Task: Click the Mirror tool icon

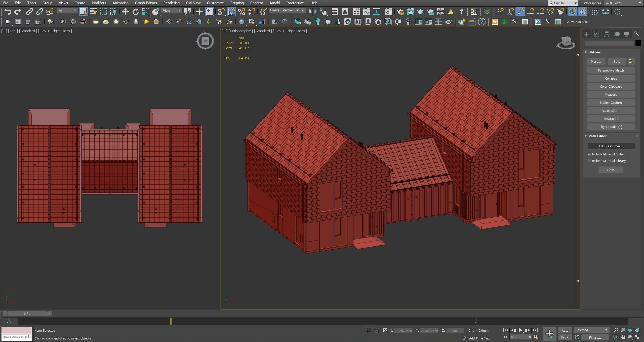Action: click(x=313, y=12)
